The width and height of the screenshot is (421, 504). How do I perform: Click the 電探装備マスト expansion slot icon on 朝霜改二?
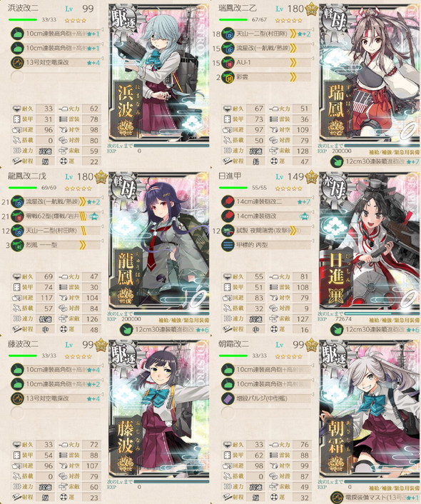(337, 498)
